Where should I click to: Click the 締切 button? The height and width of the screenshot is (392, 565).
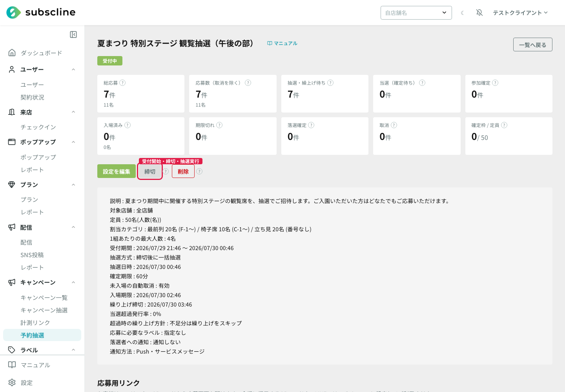(x=150, y=171)
